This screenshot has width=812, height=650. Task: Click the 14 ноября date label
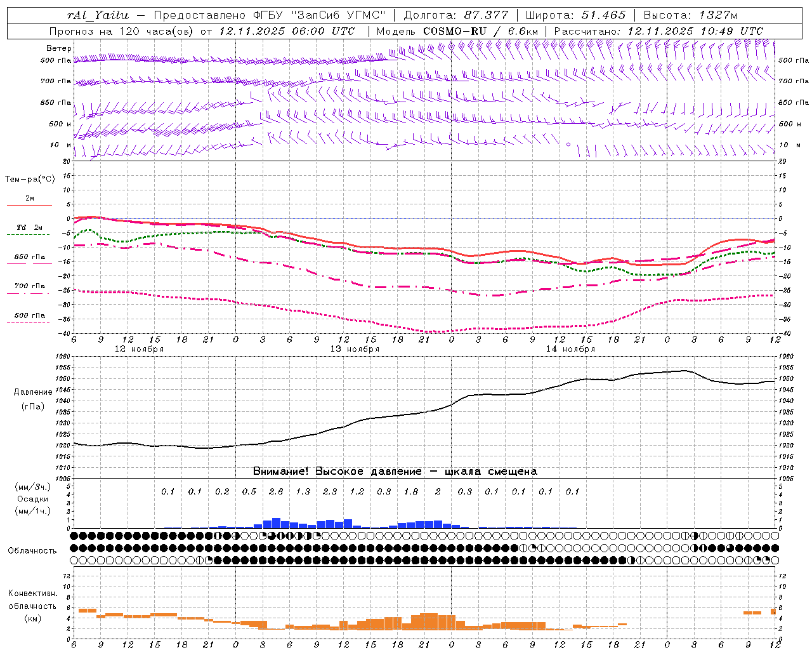point(570,349)
